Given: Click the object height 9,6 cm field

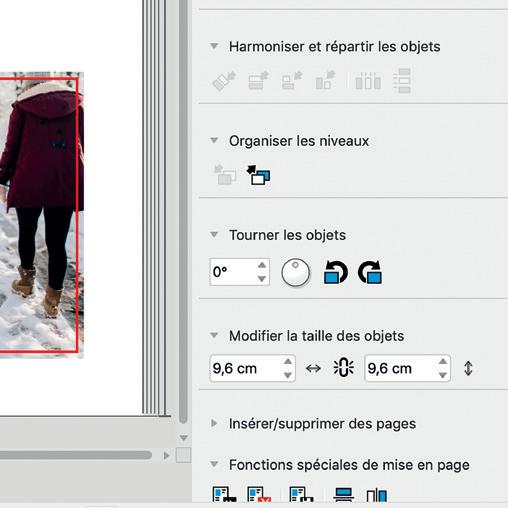Looking at the screenshot, I should 407,368.
